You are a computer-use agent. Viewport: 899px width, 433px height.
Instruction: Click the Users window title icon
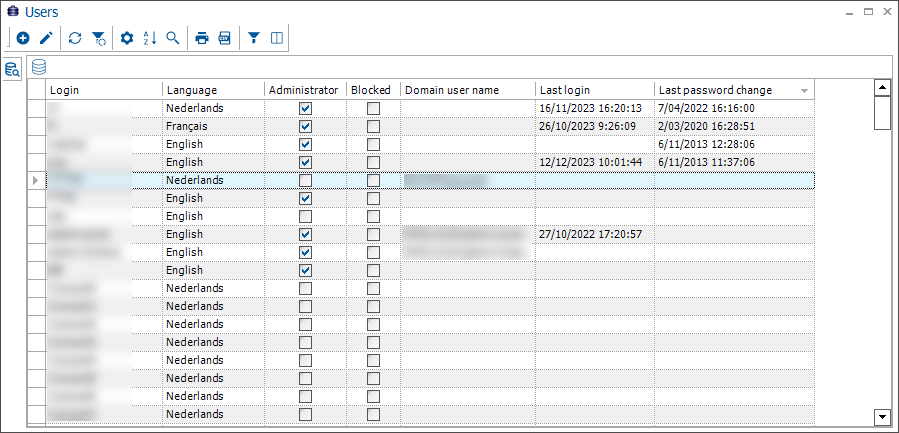(x=12, y=11)
